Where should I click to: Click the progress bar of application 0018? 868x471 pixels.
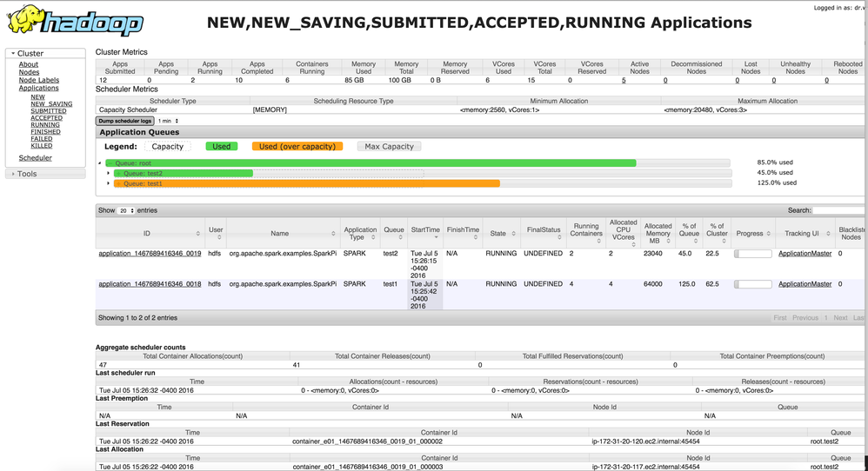click(x=753, y=284)
